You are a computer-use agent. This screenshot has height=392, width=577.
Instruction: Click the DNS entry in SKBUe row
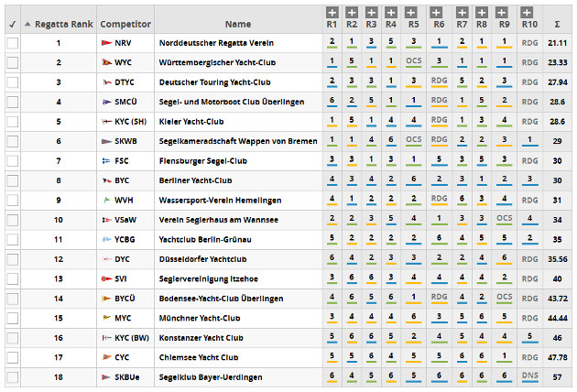tap(529, 376)
